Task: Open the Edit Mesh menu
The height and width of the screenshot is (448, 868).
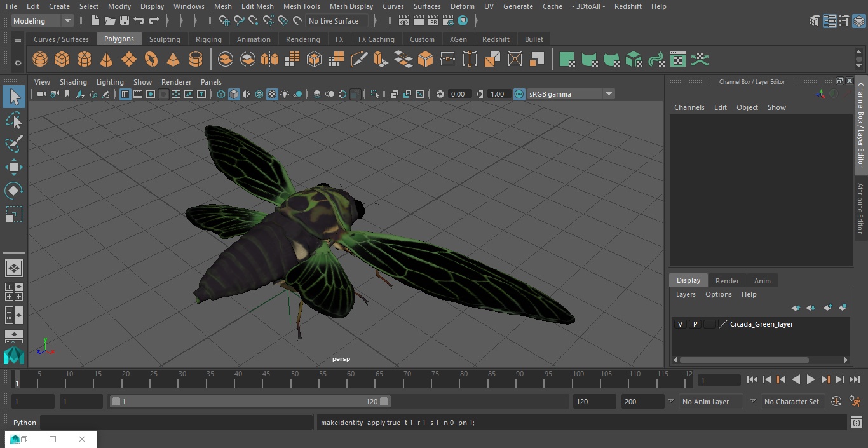Action: point(257,6)
